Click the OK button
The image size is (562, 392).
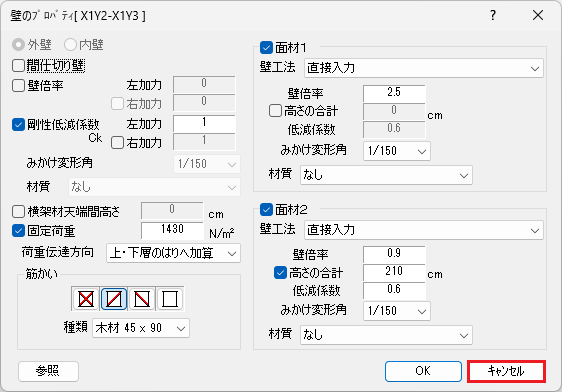423,371
